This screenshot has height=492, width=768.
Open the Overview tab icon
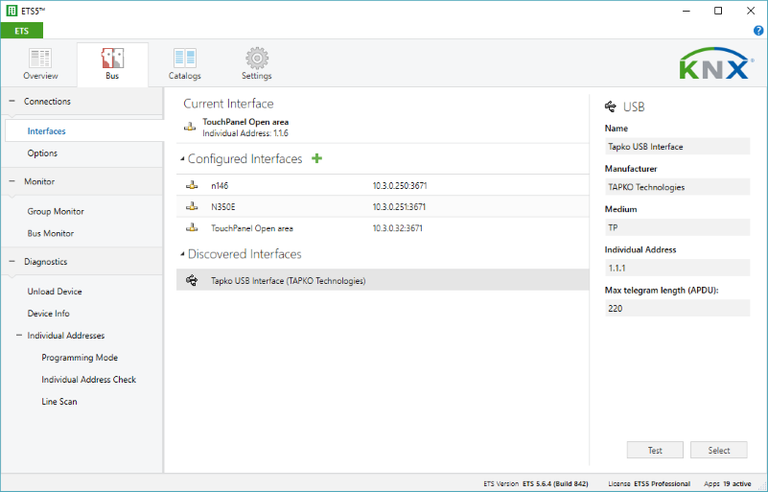40,58
